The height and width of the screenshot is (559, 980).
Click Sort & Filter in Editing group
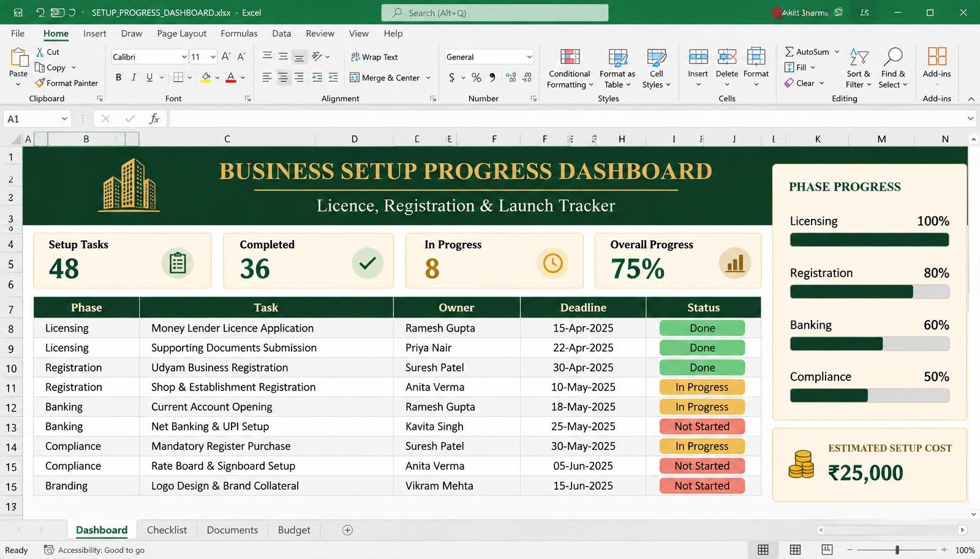click(859, 68)
